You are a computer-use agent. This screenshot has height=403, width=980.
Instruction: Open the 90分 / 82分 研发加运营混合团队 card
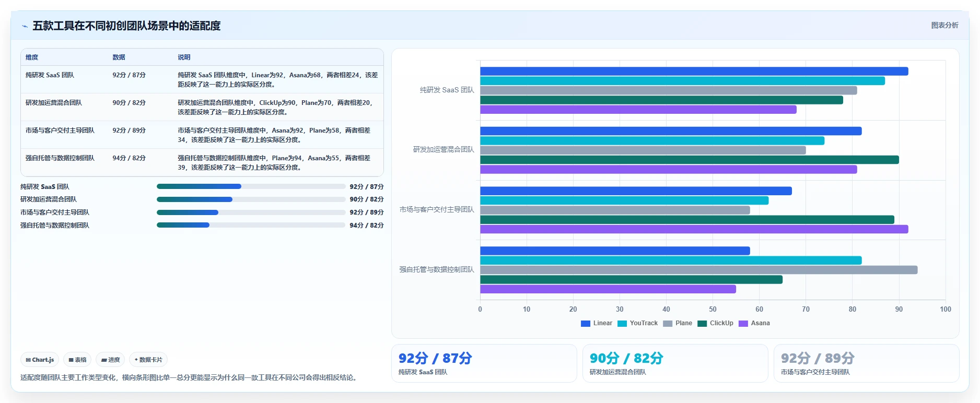pos(675,363)
